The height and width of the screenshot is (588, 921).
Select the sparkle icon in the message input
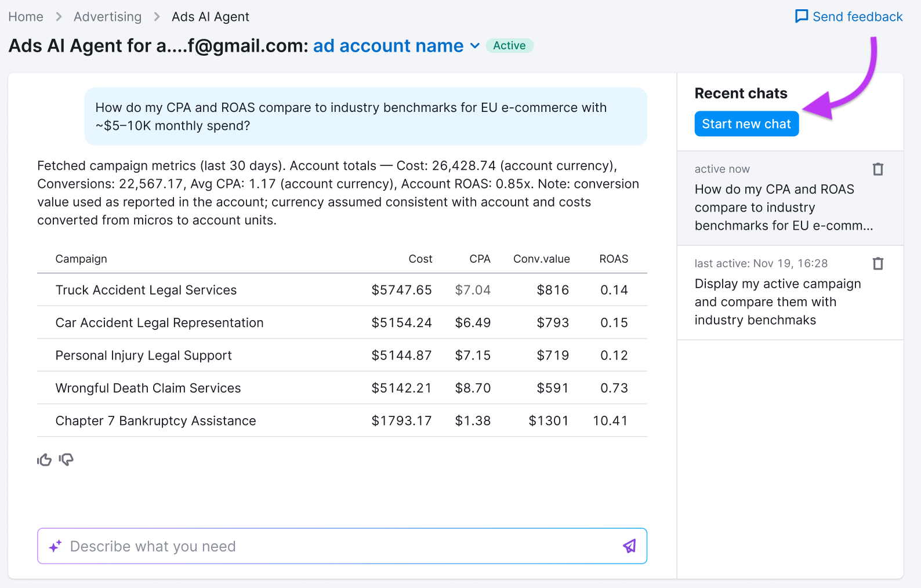[56, 546]
